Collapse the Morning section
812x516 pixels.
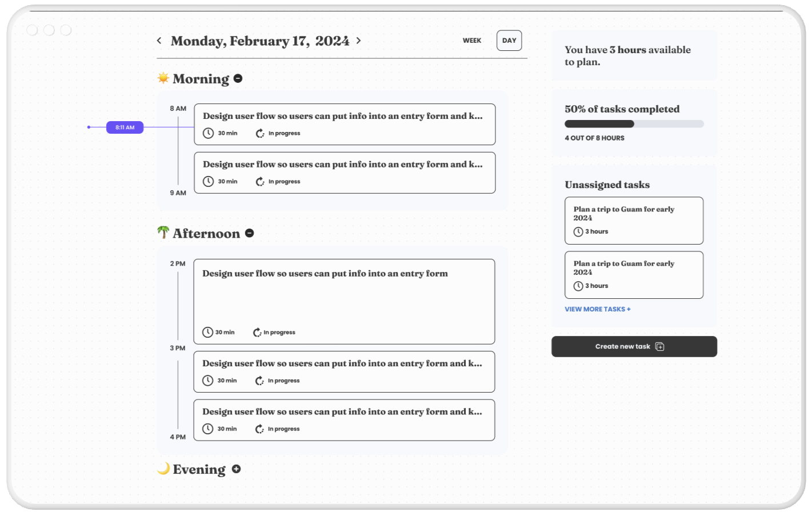pyautogui.click(x=238, y=78)
